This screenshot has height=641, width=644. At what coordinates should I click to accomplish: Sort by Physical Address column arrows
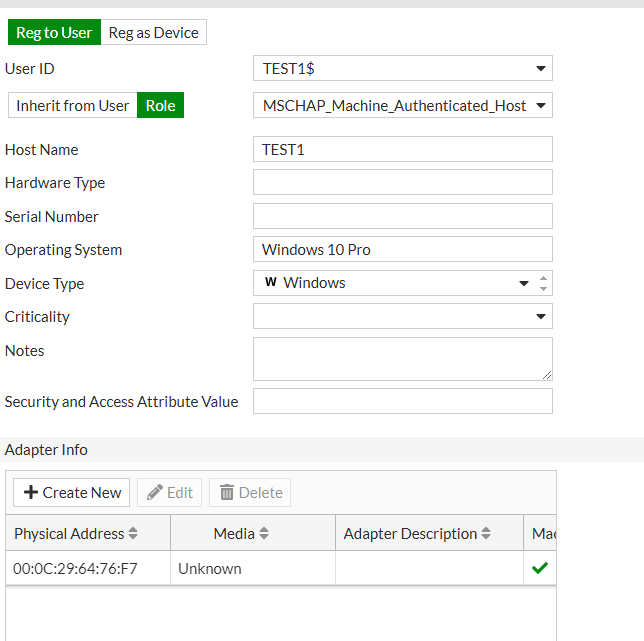pos(134,534)
